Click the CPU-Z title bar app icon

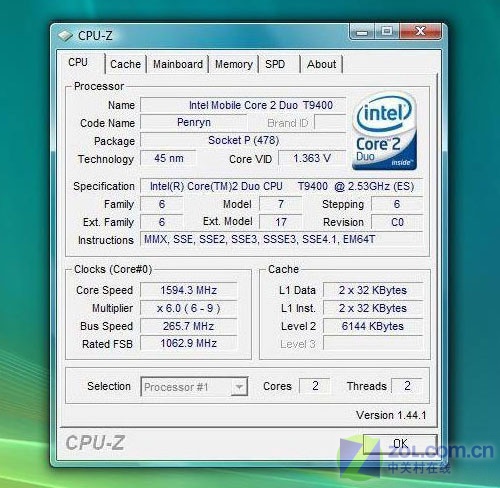pyautogui.click(x=65, y=35)
